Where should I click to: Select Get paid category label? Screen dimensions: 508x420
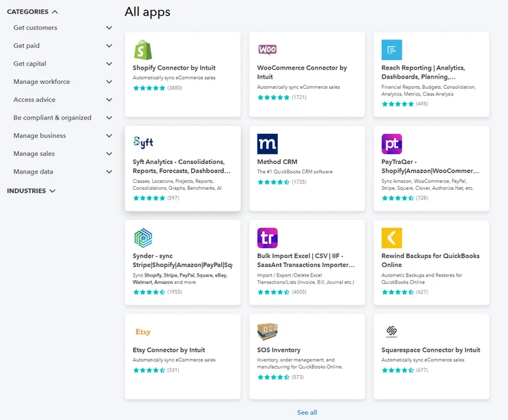coord(27,46)
